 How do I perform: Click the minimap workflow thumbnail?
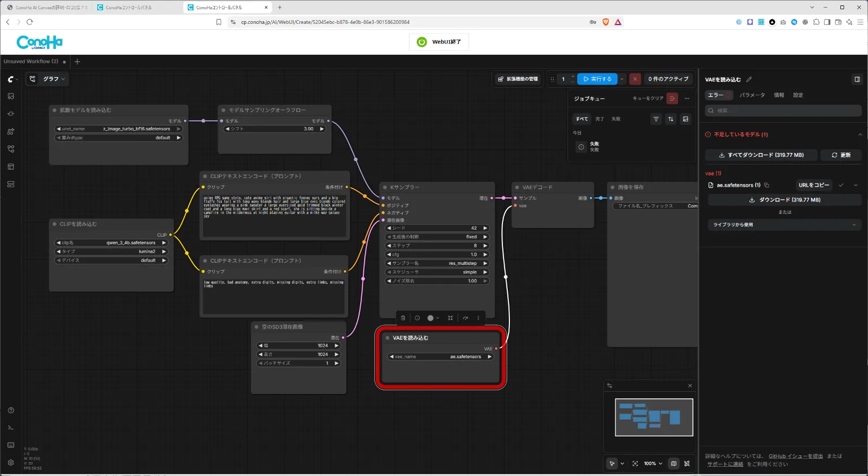point(654,417)
